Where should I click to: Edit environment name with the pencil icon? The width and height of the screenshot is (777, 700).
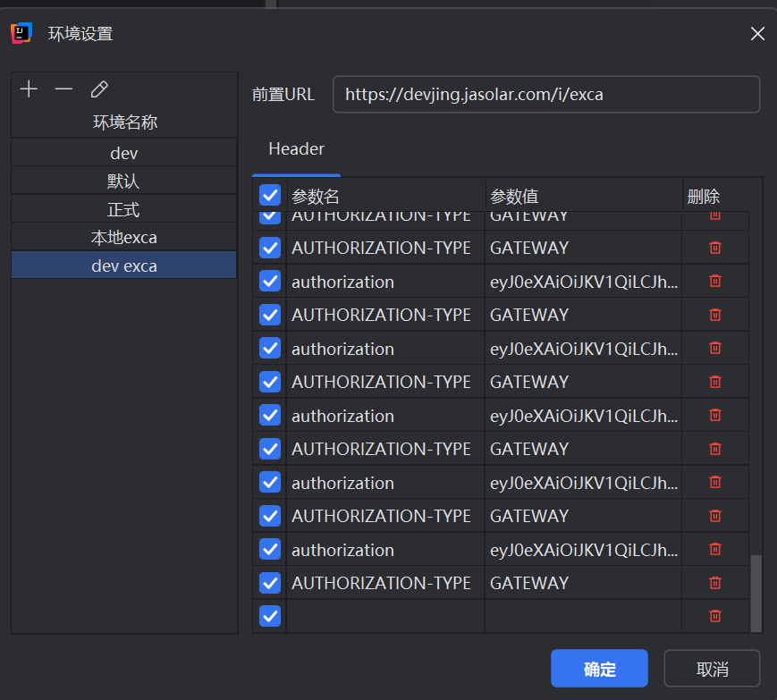click(x=99, y=89)
